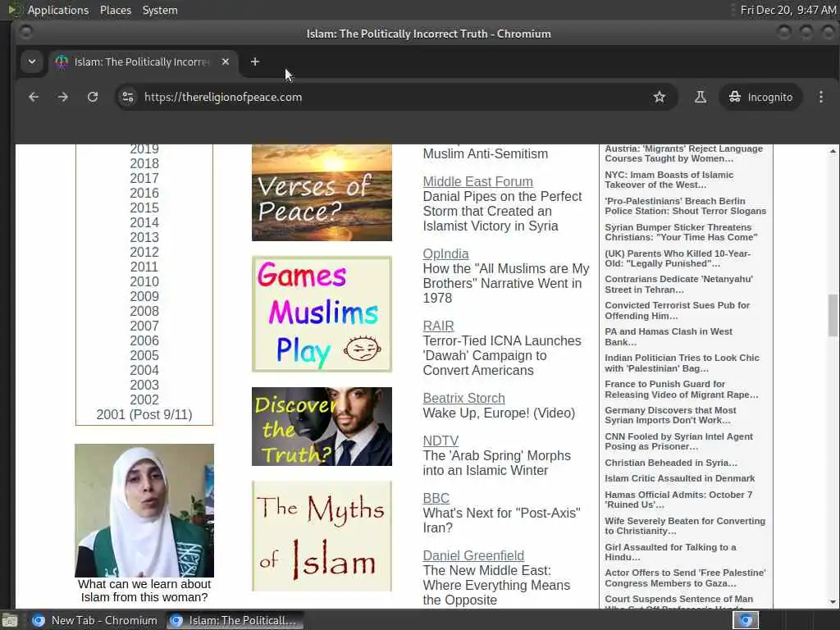Show desktop via bottom-left taskbar icon
Viewport: 840px width, 630px height.
(10, 620)
